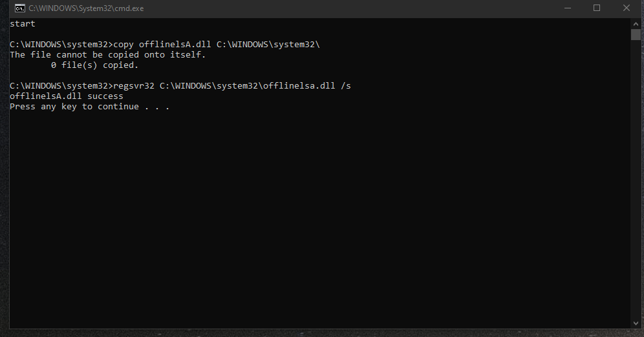The width and height of the screenshot is (644, 337).
Task: Click the "Press any key to continue" prompt
Action: 89,107
